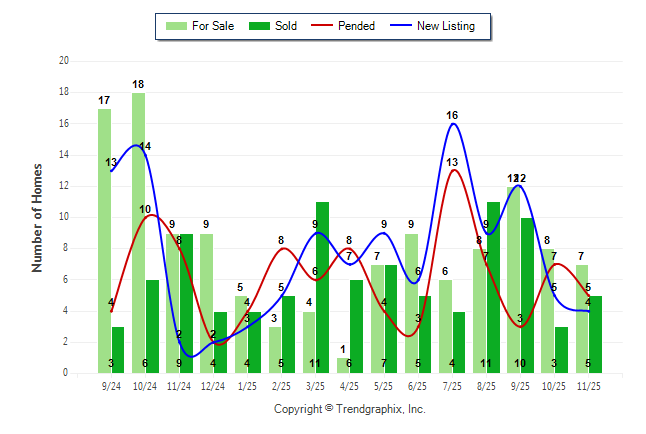Toggle the For Sale series legend label
This screenshot has width=646, height=434.
(210, 26)
